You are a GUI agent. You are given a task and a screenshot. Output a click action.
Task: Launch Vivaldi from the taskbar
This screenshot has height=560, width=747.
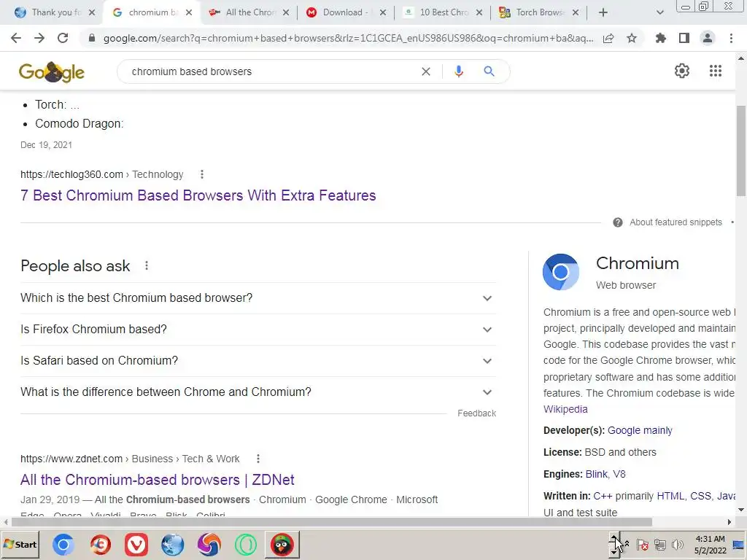coord(136,545)
